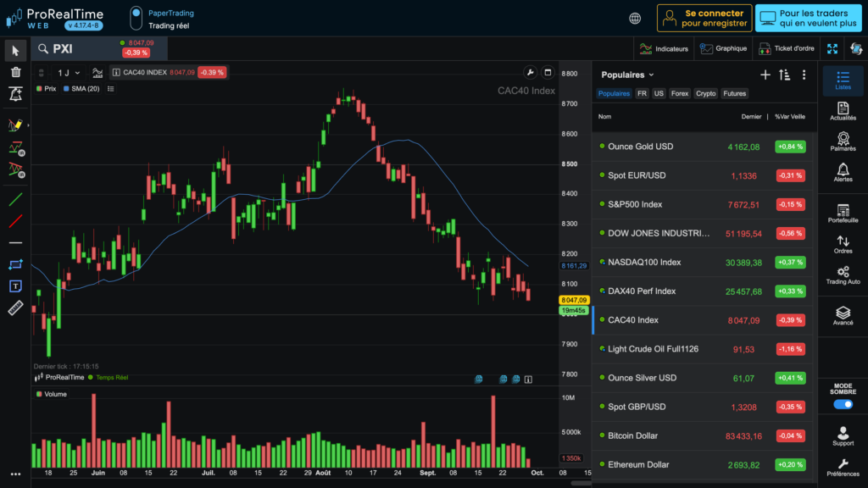Viewport: 868px width, 488px height.
Task: Choose the rectangle shape tool
Action: click(15, 264)
